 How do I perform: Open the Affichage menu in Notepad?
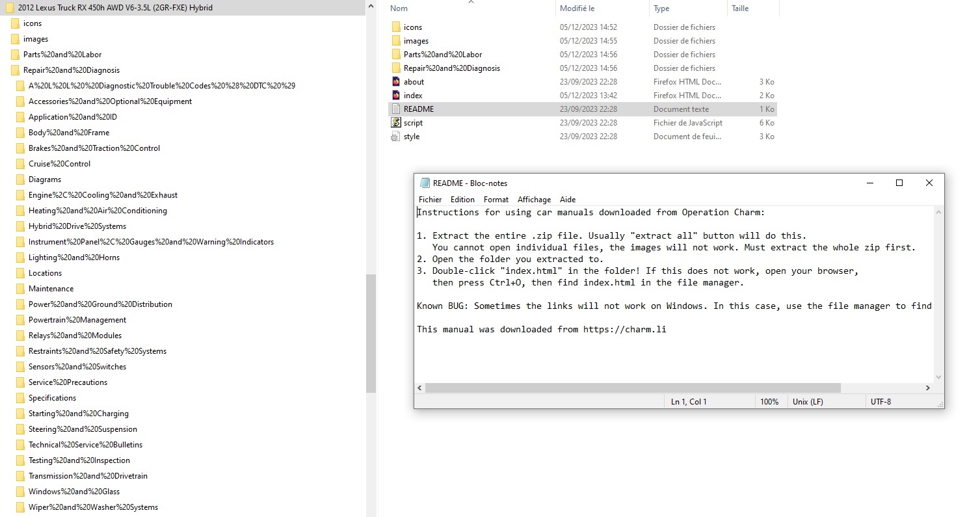point(534,200)
